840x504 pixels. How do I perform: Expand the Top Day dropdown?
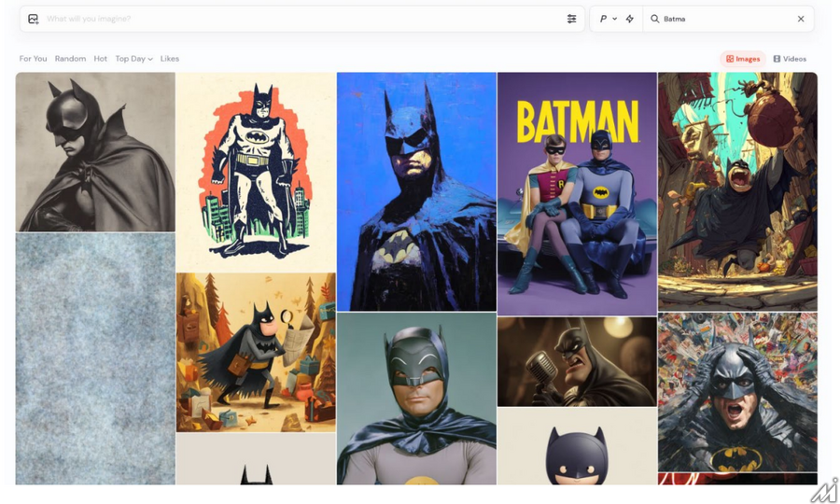[x=133, y=59]
